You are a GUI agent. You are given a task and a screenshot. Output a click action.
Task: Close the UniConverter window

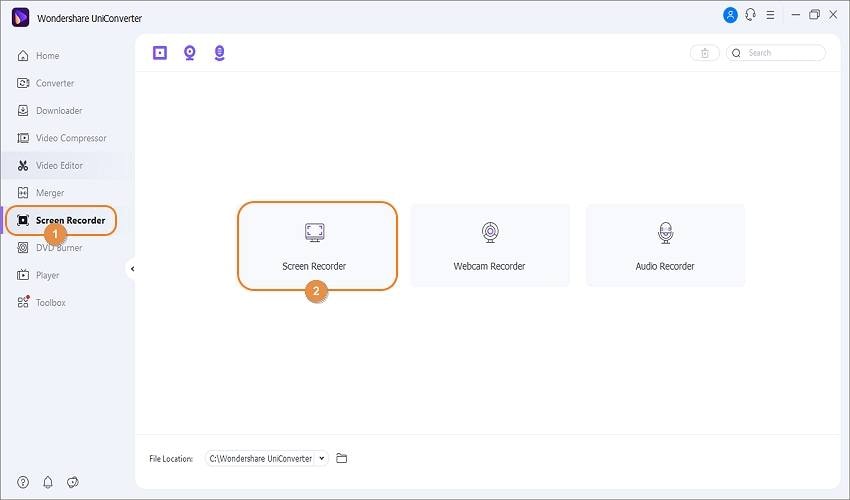833,15
